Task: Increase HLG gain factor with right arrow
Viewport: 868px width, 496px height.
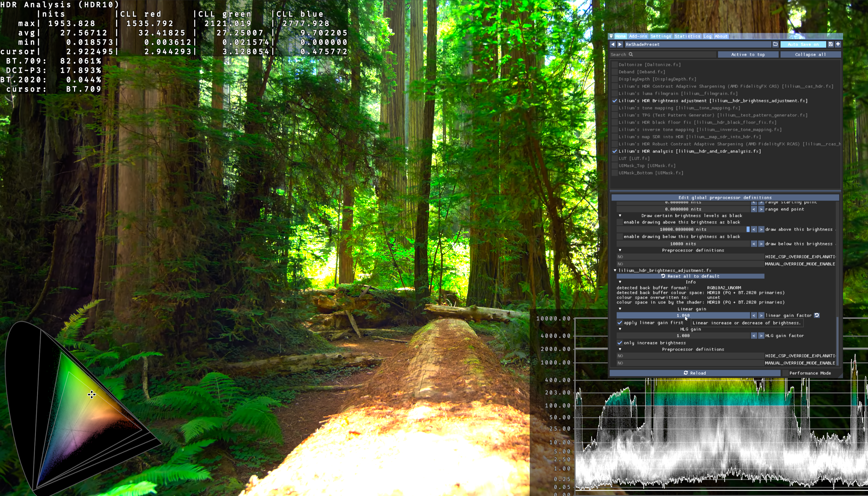Action: tap(761, 336)
